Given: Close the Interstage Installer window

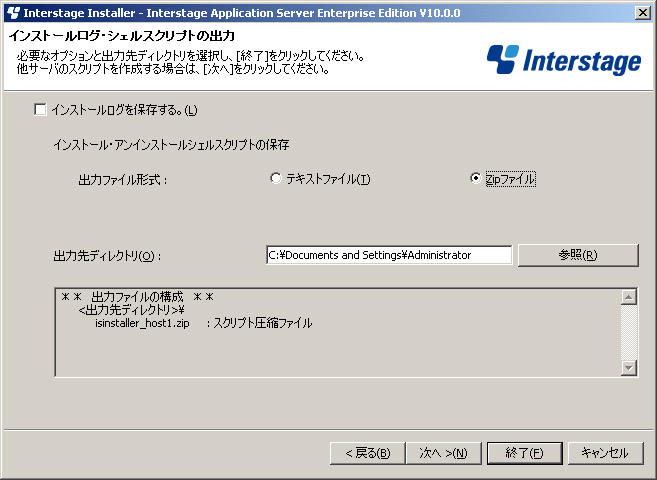Looking at the screenshot, I should pyautogui.click(x=643, y=13).
